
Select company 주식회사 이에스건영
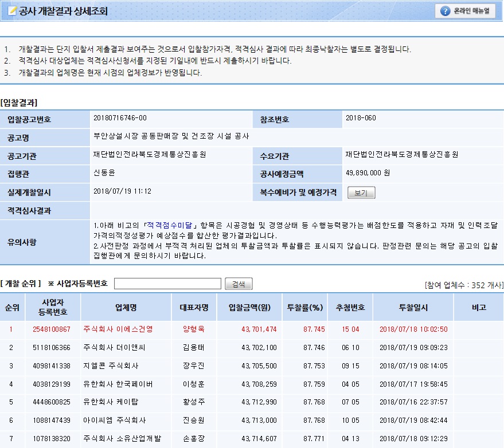(118, 329)
